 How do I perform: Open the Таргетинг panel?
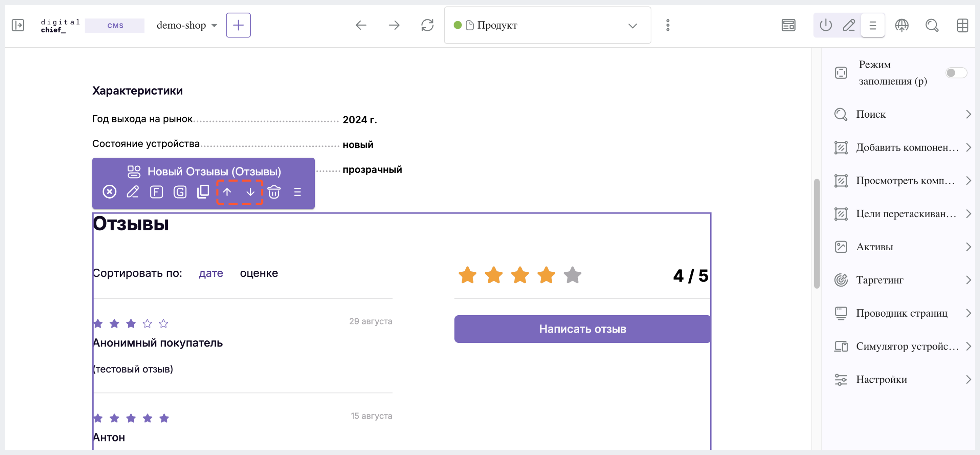[902, 280]
